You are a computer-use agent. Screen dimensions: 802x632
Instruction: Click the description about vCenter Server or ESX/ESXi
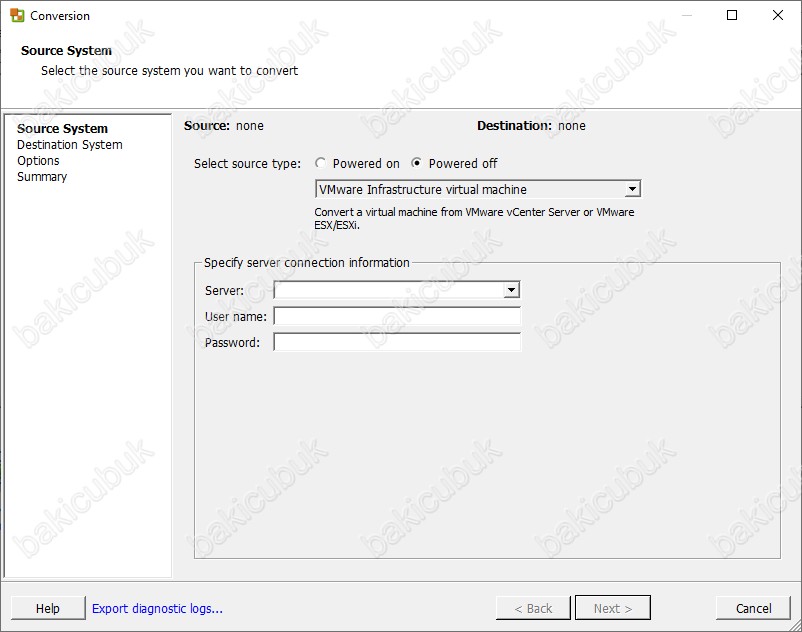point(474,218)
